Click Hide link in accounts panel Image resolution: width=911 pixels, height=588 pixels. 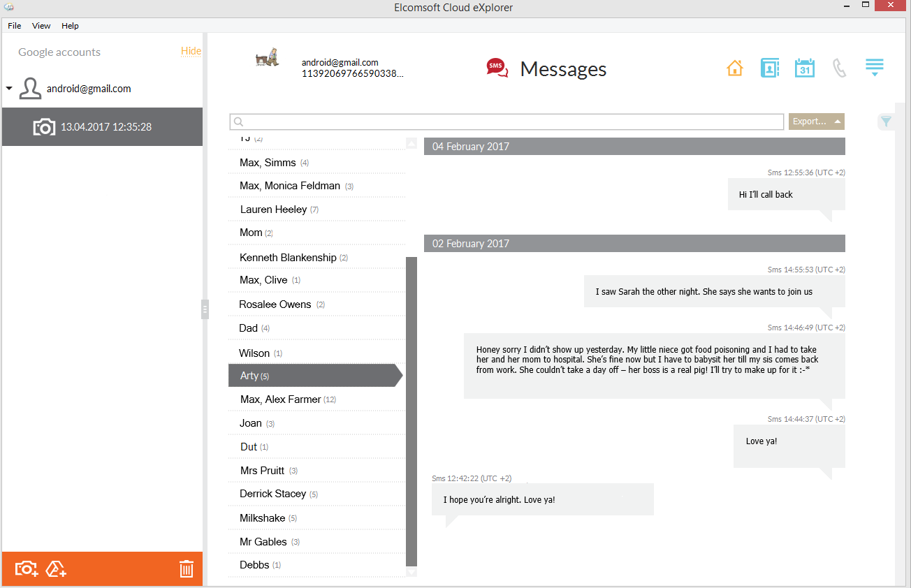(191, 51)
